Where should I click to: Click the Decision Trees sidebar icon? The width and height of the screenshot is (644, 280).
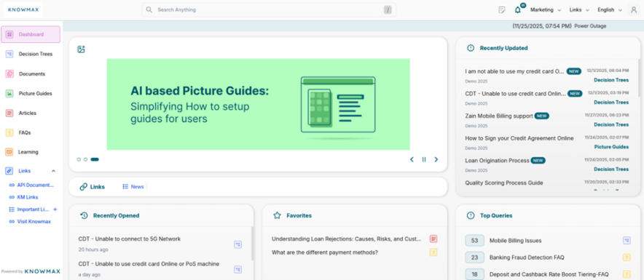point(9,54)
